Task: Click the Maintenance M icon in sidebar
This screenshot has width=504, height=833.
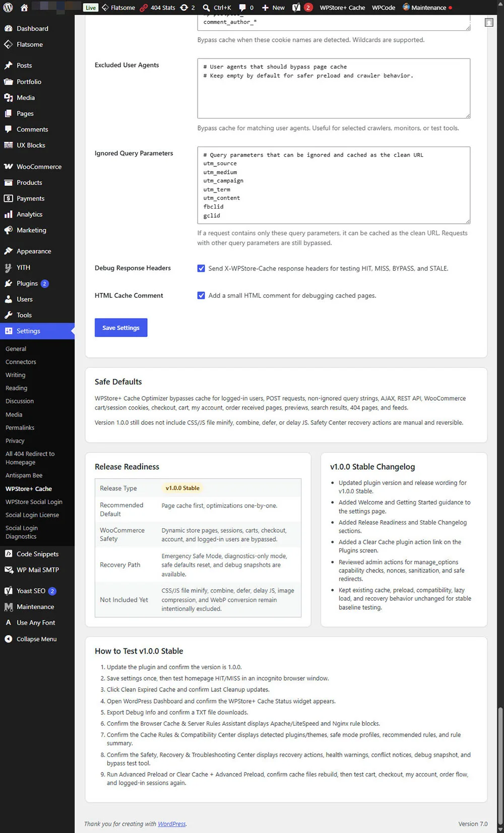Action: [x=8, y=607]
